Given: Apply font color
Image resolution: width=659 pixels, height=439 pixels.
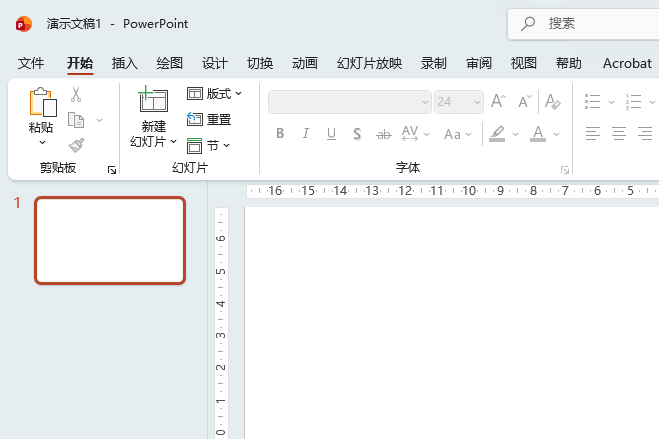Looking at the screenshot, I should pyautogui.click(x=538, y=134).
